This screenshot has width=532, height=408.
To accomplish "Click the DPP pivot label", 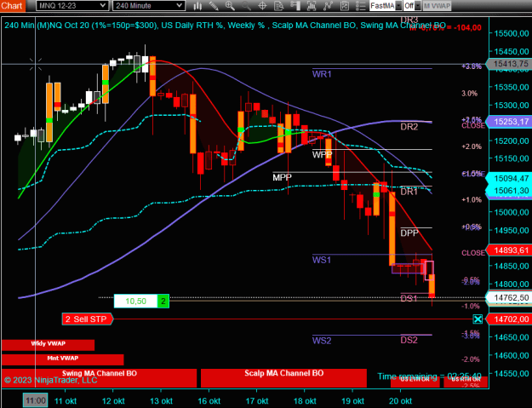I will click(409, 233).
